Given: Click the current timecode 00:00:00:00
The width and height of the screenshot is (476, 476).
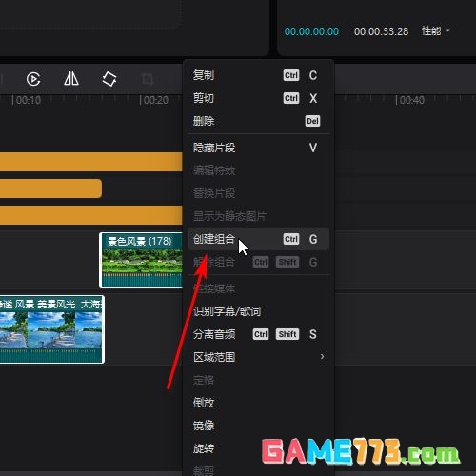Looking at the screenshot, I should pyautogui.click(x=311, y=31).
